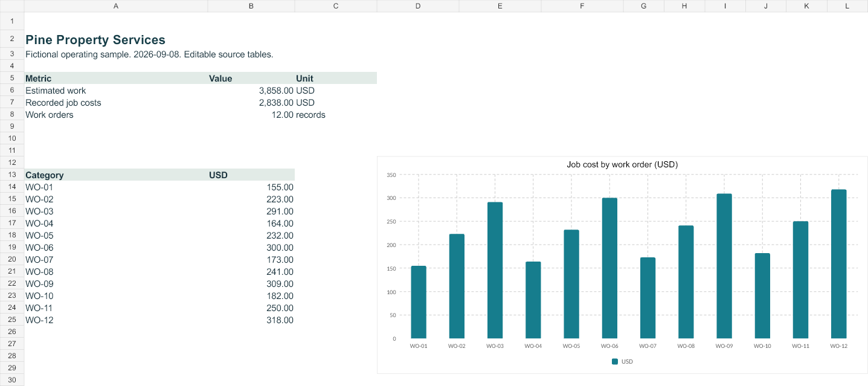
Task: Select the Category header cell
Action: [x=116, y=175]
